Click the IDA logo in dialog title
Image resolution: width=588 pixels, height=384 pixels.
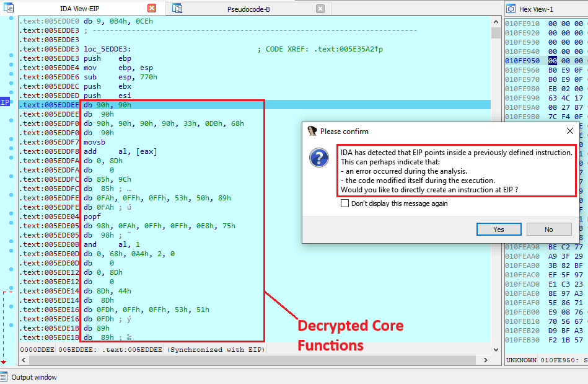[312, 131]
